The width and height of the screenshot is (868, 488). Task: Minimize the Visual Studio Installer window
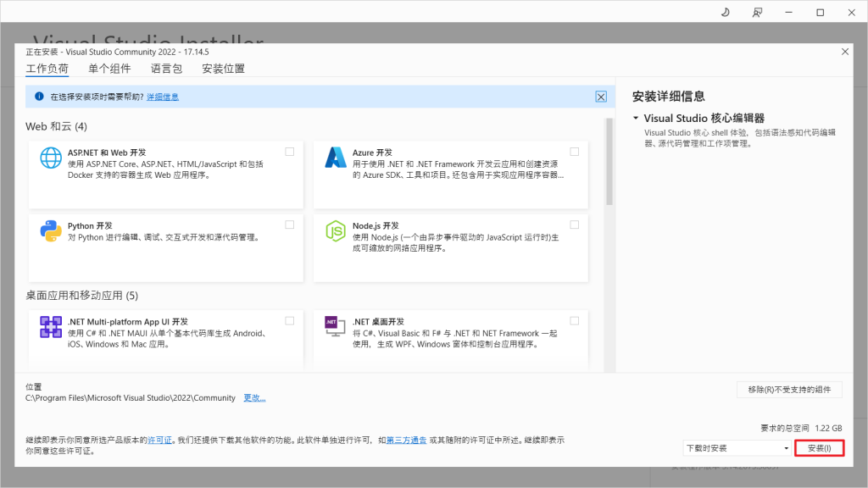click(789, 12)
